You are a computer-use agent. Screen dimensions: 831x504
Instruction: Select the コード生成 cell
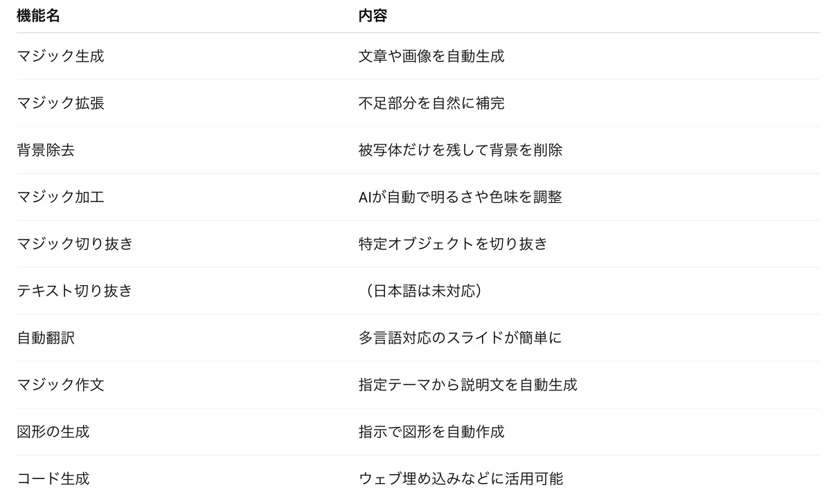click(x=53, y=478)
